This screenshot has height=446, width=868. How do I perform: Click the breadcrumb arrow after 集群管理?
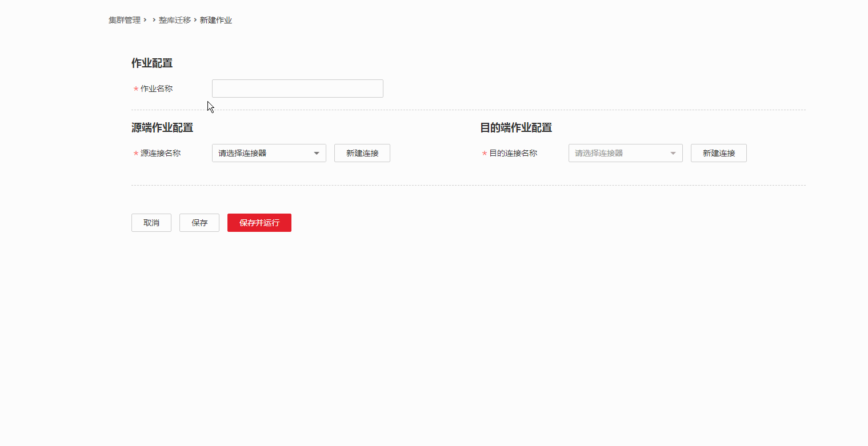(x=144, y=19)
